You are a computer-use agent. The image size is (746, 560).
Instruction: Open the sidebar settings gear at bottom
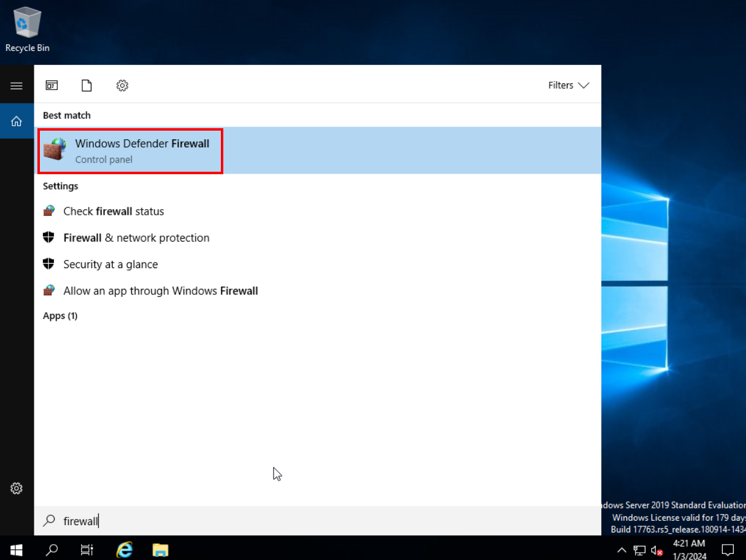coord(17,488)
